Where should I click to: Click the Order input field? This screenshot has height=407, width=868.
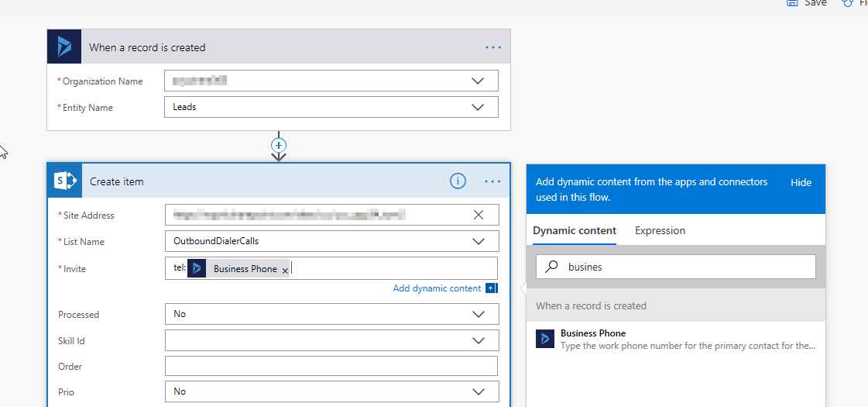pos(331,366)
